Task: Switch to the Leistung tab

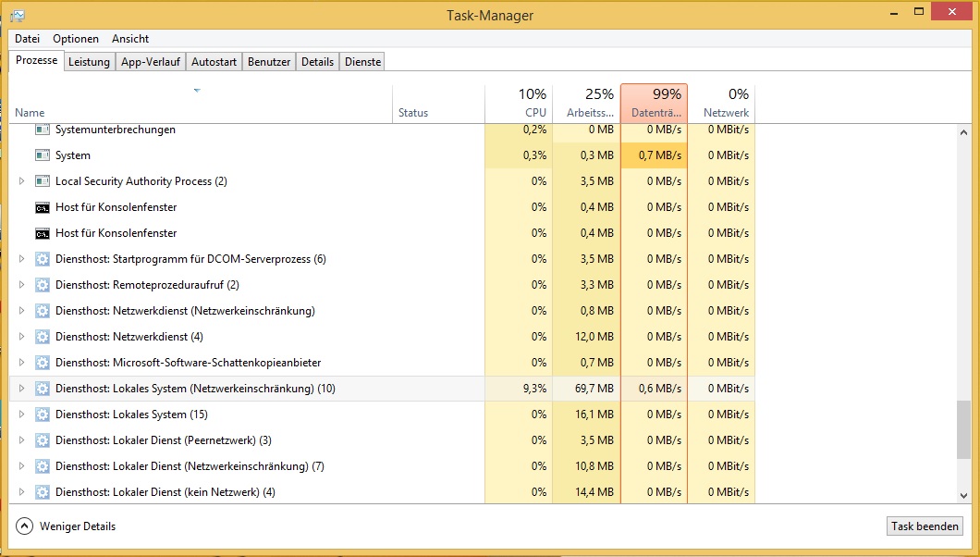Action: (x=90, y=62)
